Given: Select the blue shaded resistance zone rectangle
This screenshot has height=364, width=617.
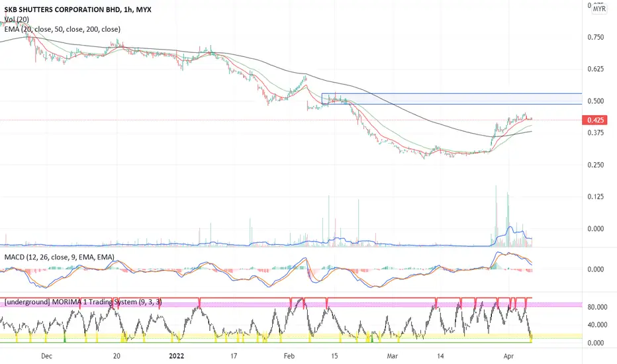Looking at the screenshot, I should pos(451,99).
